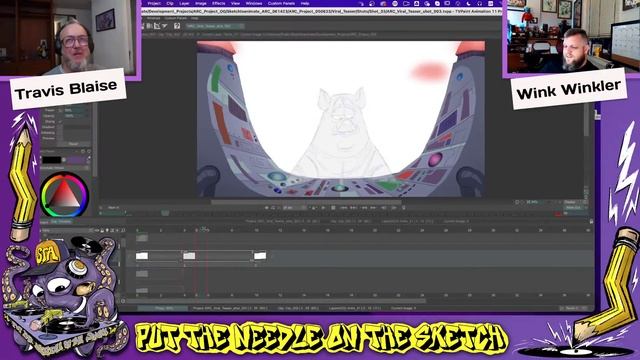
Task: Click the red icon below the Display dropdown
Action: [558, 213]
